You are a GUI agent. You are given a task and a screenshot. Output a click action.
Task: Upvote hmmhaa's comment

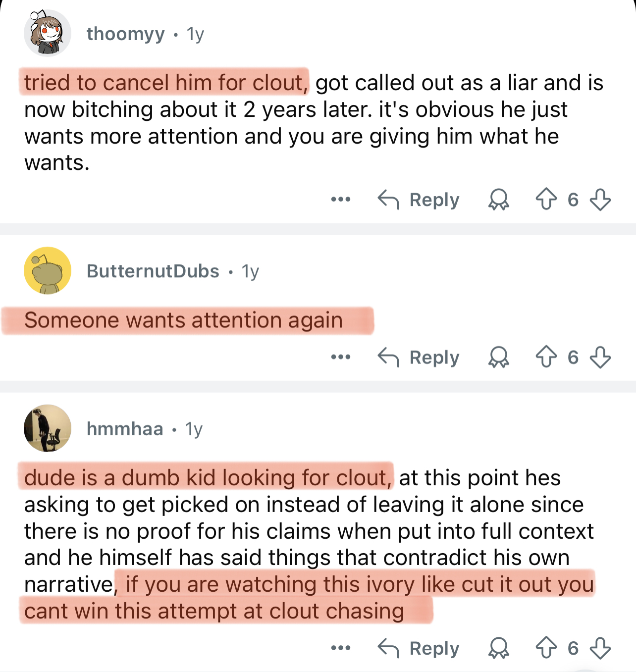(546, 648)
